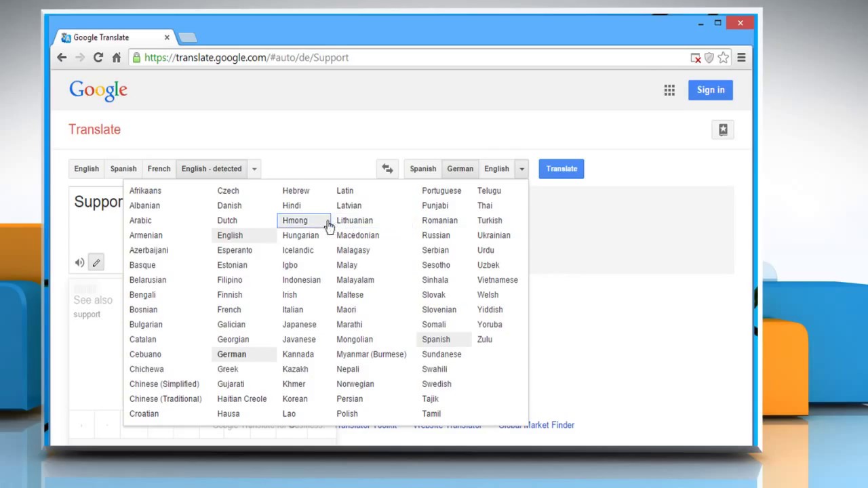Select German target language tab
868x488 pixels.
click(x=460, y=169)
